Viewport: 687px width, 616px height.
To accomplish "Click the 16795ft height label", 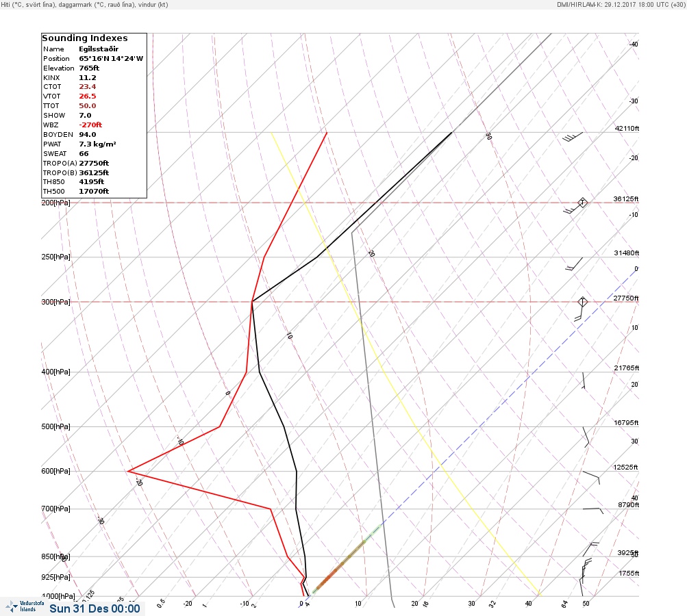I will (626, 422).
